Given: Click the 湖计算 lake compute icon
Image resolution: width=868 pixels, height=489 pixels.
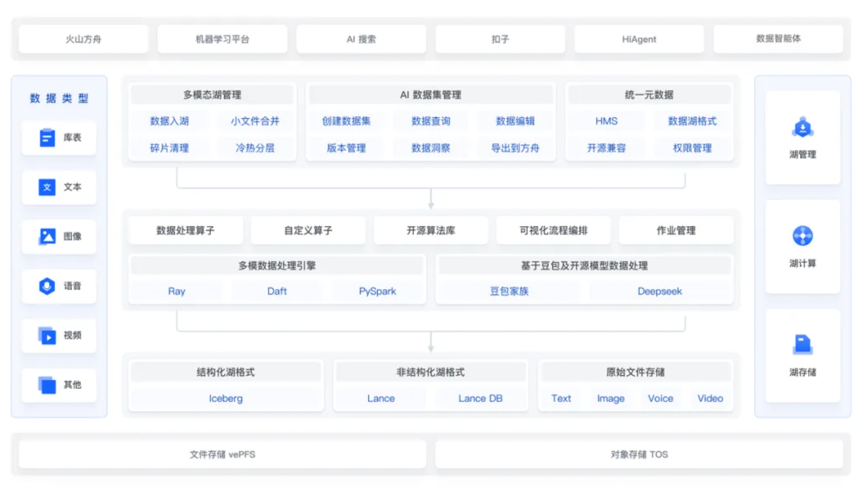Looking at the screenshot, I should (x=802, y=236).
